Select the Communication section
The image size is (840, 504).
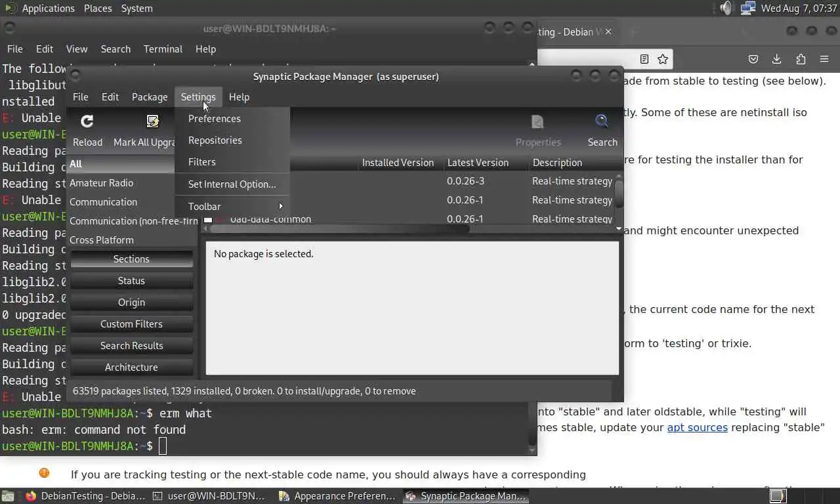[121, 202]
